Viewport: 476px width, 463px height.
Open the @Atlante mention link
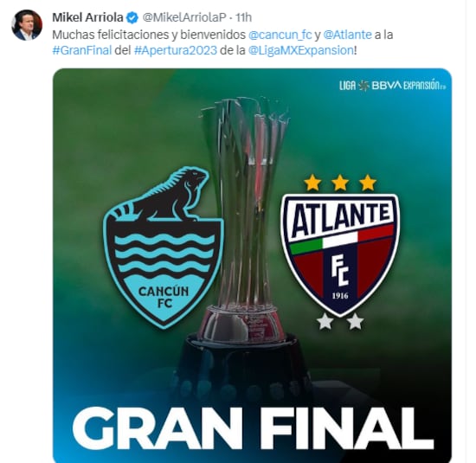coord(347,35)
